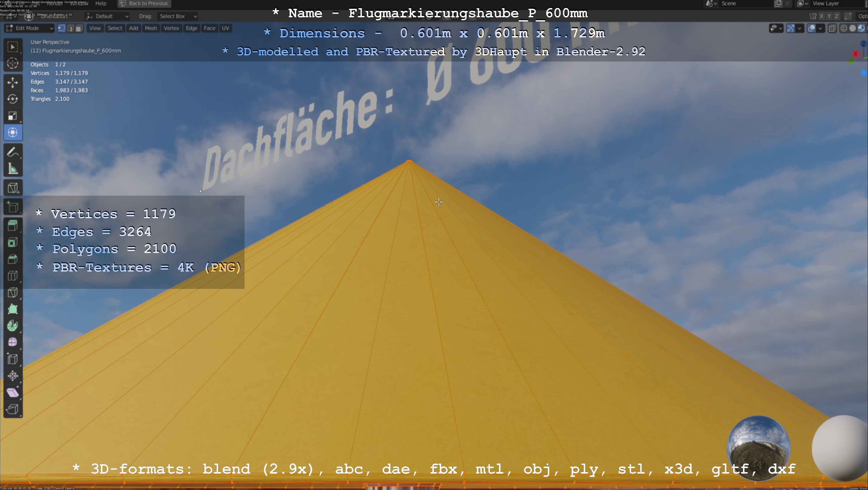Open the UV menu
The image size is (868, 490).
pos(225,28)
